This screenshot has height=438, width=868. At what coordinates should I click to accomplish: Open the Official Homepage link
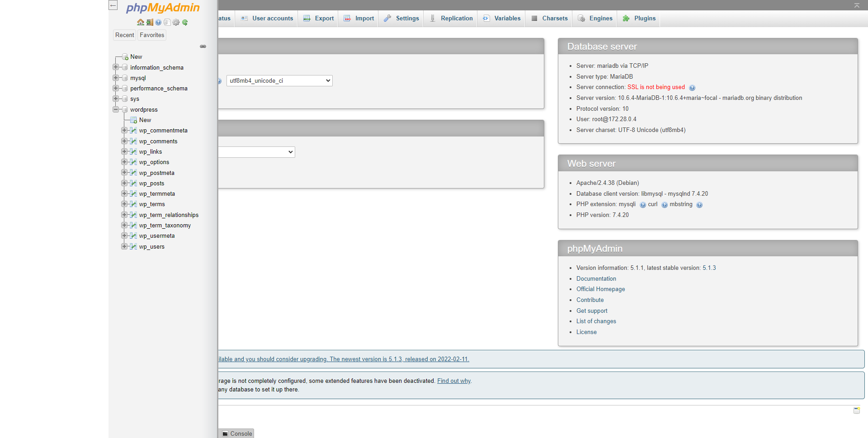pyautogui.click(x=600, y=289)
